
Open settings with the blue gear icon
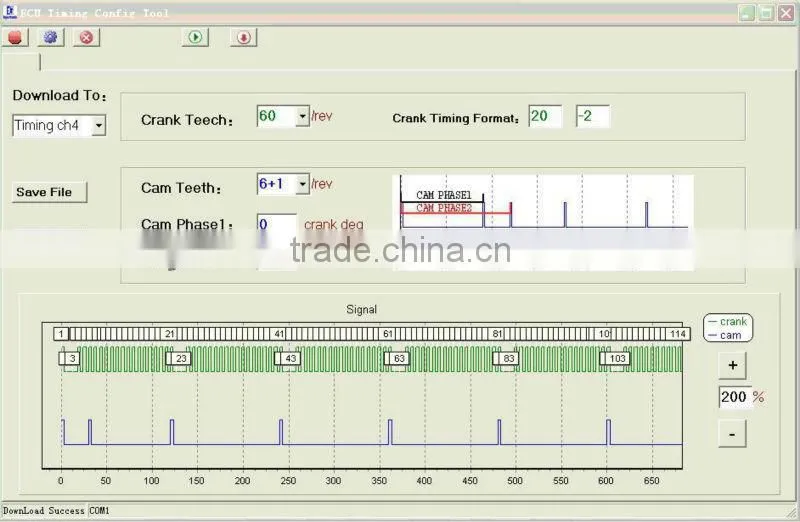click(x=50, y=37)
